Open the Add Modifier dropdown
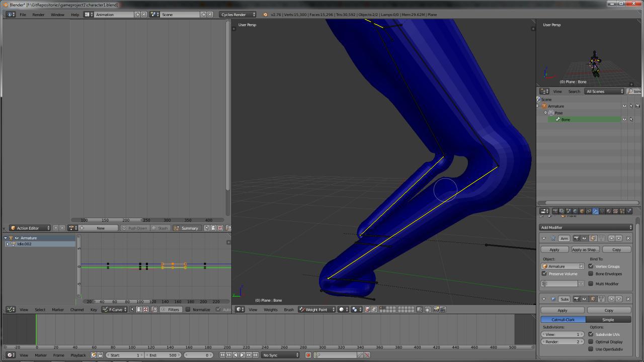The height and width of the screenshot is (362, 644). pyautogui.click(x=586, y=227)
